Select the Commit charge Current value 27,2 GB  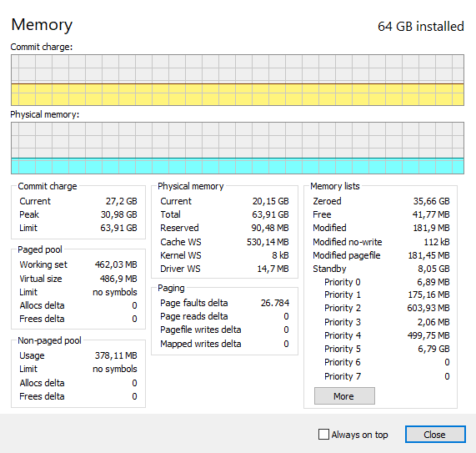[122, 201]
